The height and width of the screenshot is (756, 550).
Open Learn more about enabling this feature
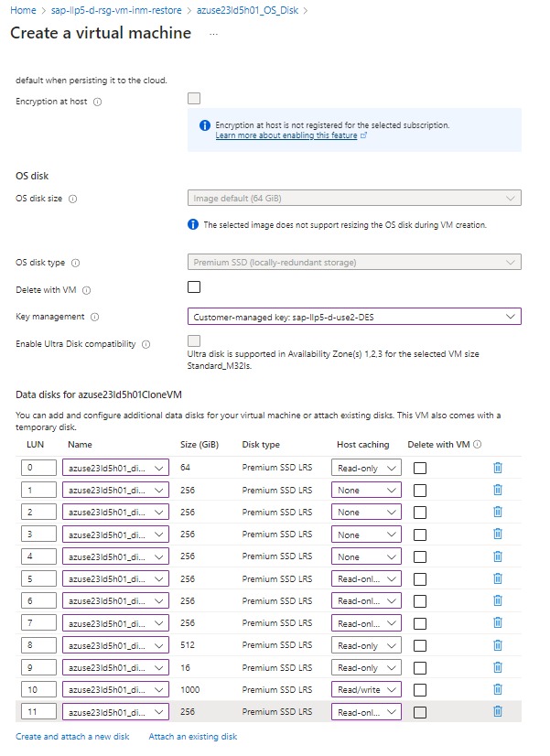tap(286, 135)
